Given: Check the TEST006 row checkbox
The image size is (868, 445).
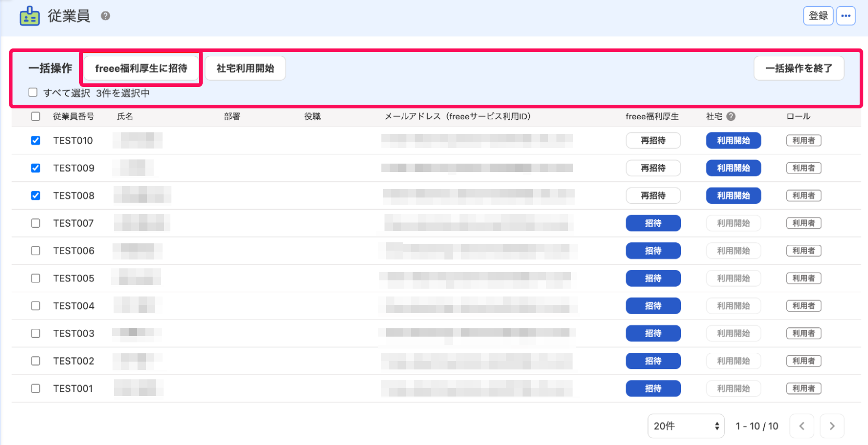Looking at the screenshot, I should (35, 251).
